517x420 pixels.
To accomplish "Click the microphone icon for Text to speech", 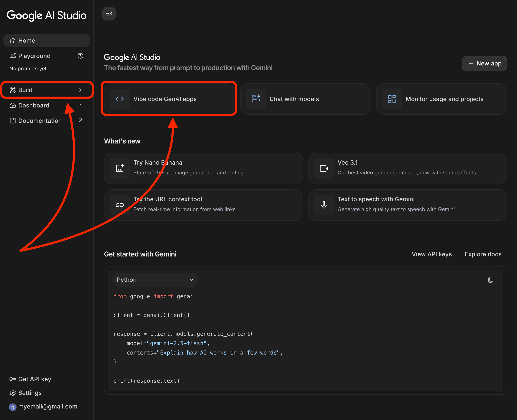I will [324, 205].
